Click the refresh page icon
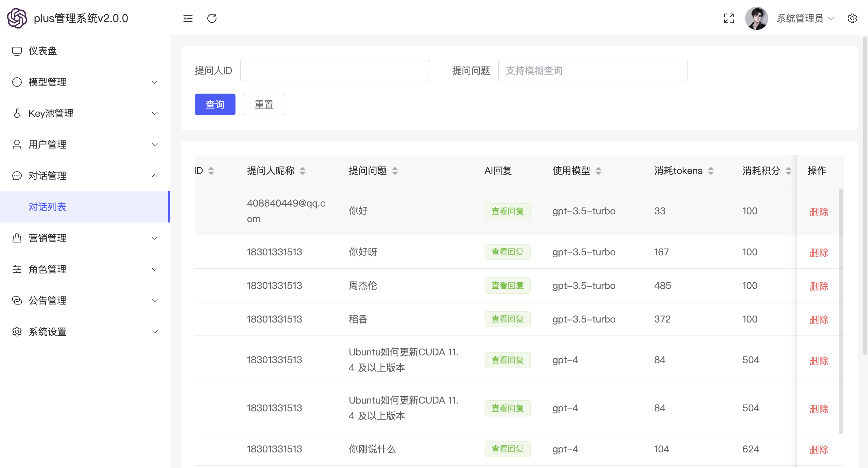868x468 pixels. (x=212, y=18)
